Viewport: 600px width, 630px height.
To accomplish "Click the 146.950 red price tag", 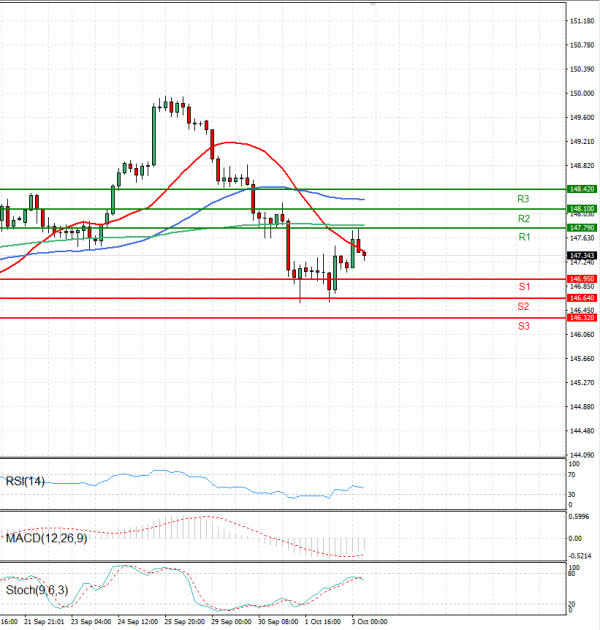I will click(581, 278).
